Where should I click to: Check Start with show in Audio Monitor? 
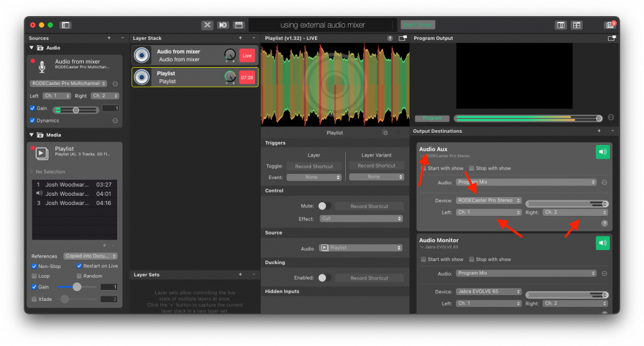pos(423,259)
